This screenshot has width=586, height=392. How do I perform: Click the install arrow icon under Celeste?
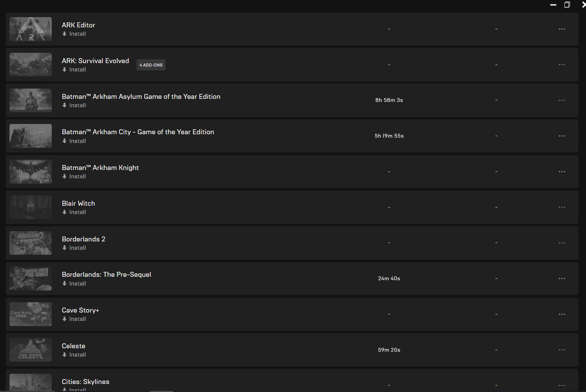pos(64,355)
